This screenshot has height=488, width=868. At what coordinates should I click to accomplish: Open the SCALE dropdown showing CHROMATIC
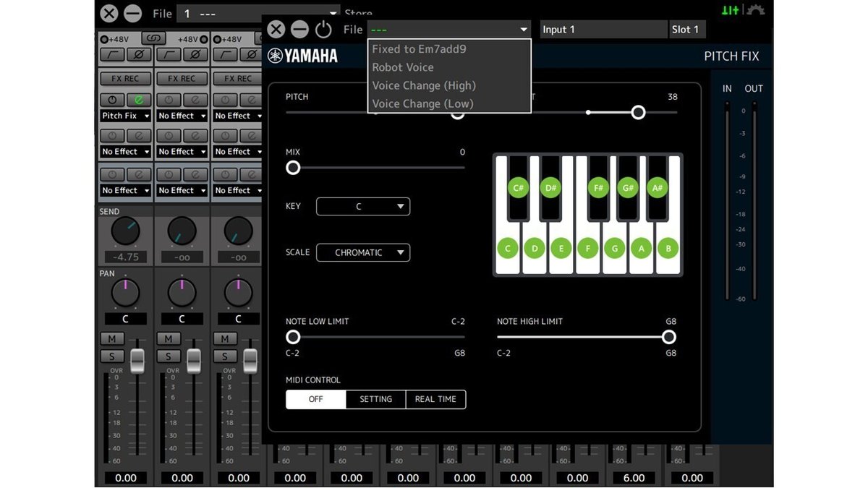point(363,252)
